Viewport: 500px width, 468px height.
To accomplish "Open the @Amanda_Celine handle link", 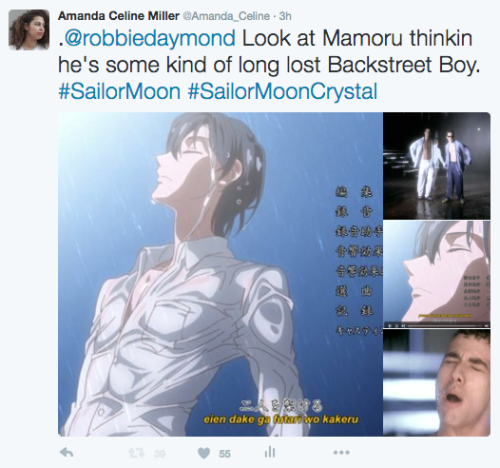I will click(226, 16).
